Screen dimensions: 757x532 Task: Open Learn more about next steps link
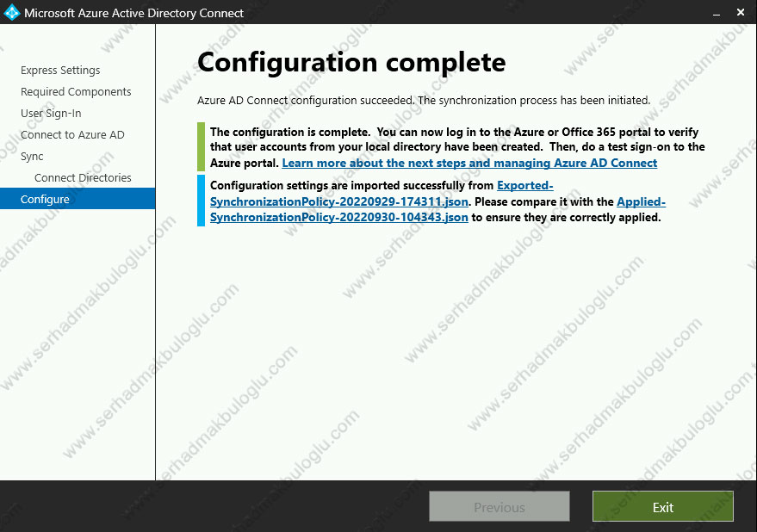click(469, 164)
